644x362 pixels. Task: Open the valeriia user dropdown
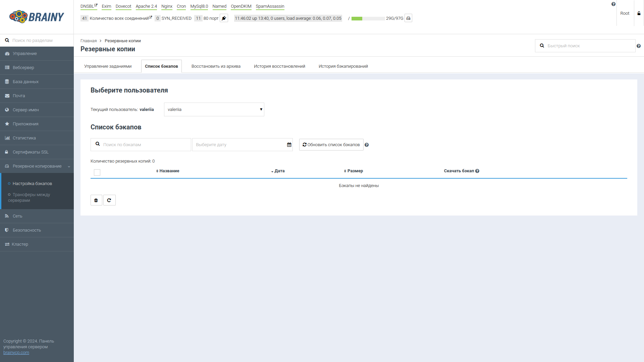tap(214, 109)
